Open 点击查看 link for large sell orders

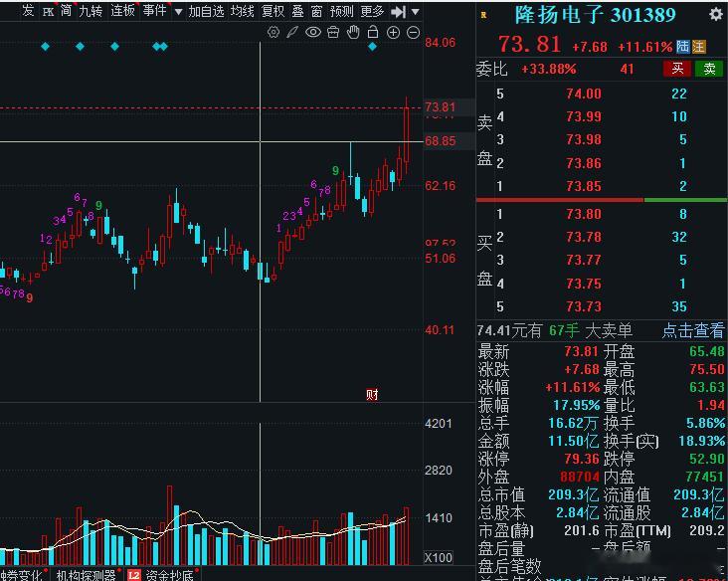[693, 330]
